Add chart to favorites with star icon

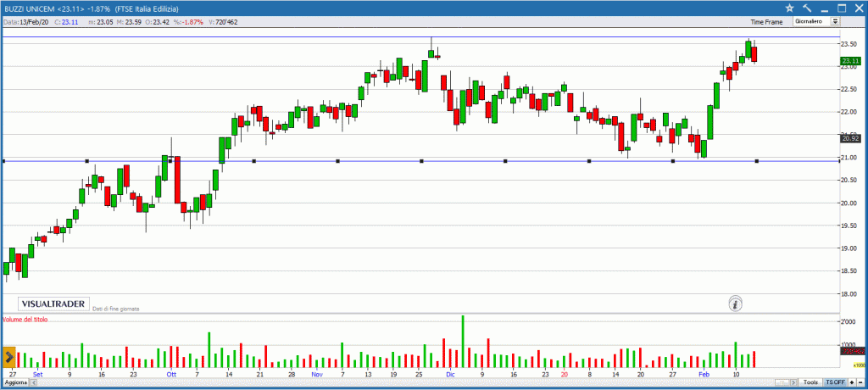789,8
